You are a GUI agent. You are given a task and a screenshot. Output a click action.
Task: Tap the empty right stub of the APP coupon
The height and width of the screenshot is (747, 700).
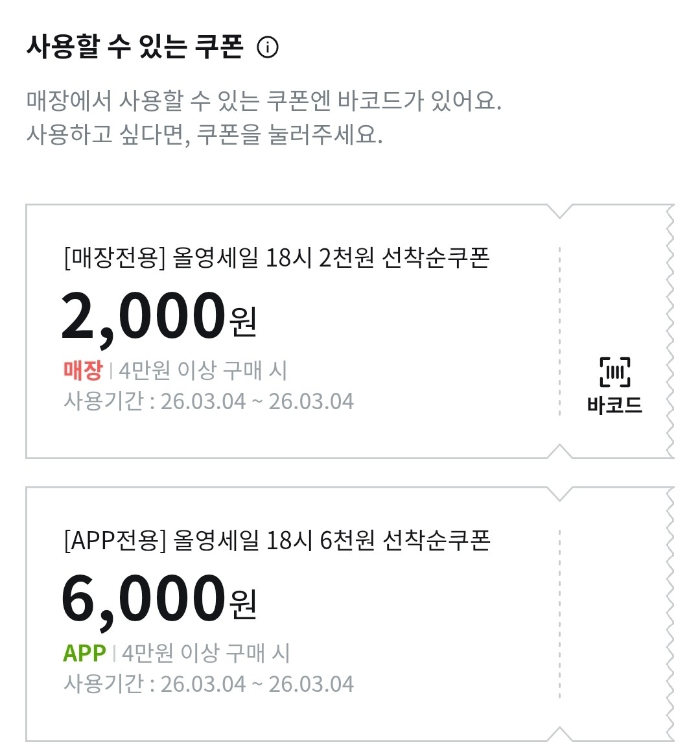[x=614, y=613]
